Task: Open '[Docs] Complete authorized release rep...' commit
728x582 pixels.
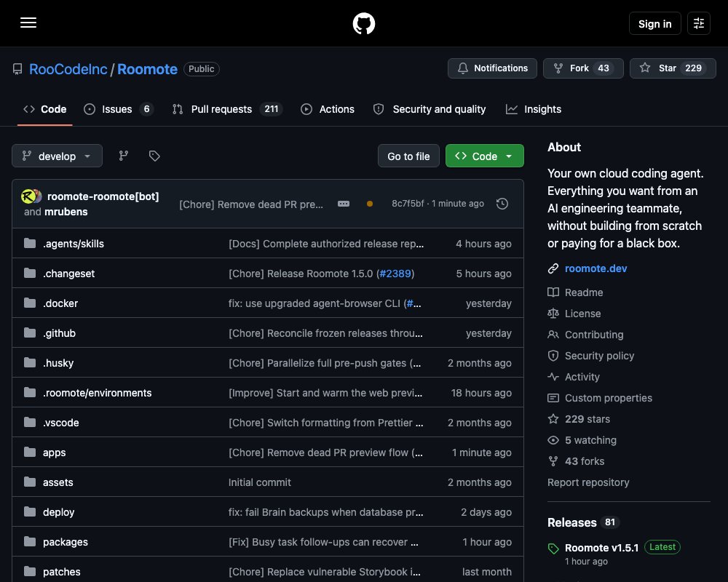Action: [326, 244]
